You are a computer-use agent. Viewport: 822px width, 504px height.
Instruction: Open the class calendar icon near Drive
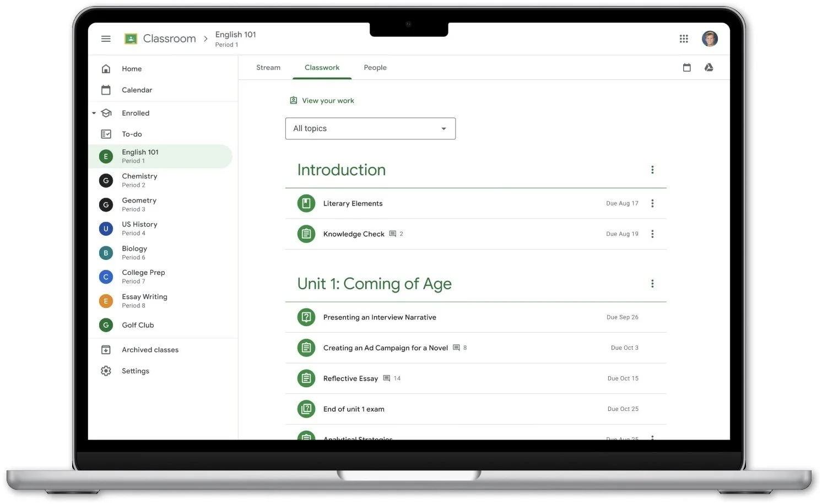[x=686, y=67]
